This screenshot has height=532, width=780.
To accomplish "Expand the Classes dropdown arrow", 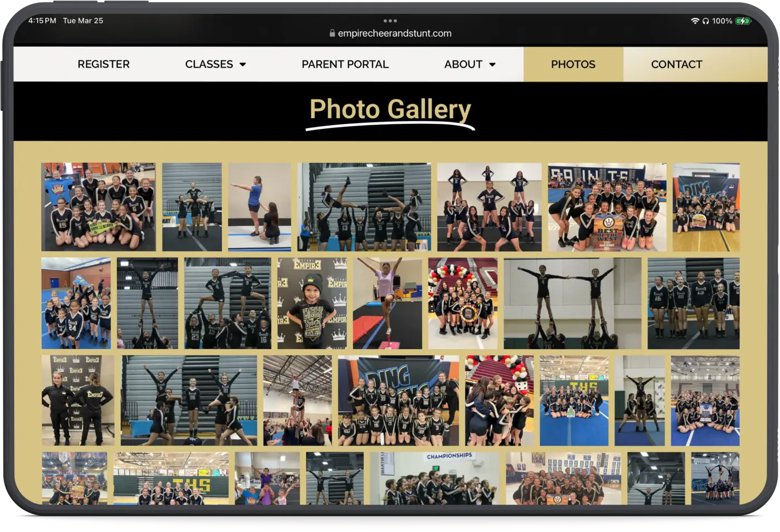I will click(243, 65).
